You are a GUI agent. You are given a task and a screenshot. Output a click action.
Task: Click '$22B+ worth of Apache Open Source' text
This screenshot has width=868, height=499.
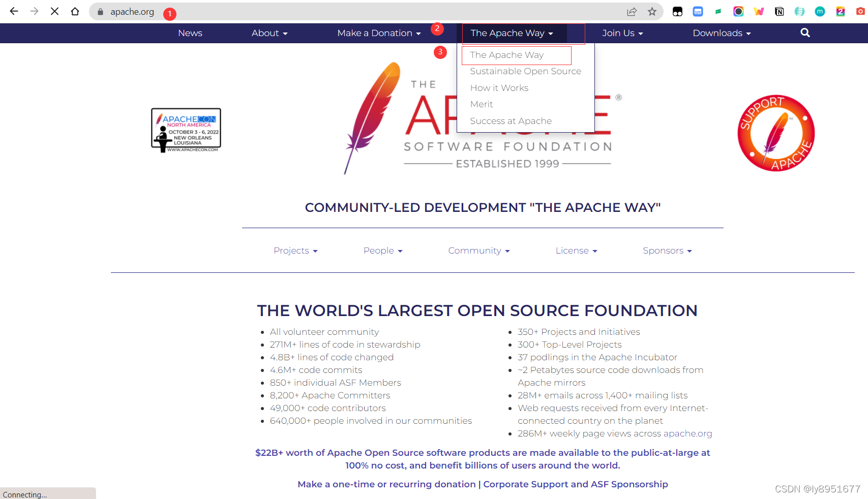483,459
